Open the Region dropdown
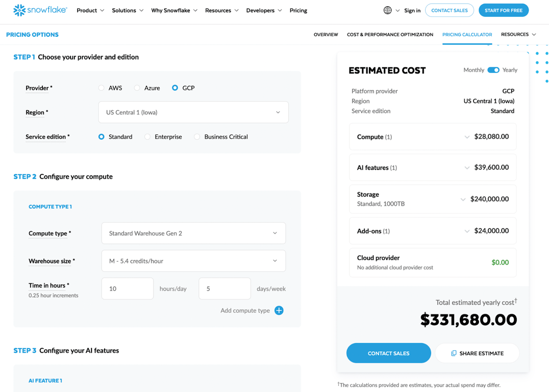The height and width of the screenshot is (392, 549). coord(193,112)
